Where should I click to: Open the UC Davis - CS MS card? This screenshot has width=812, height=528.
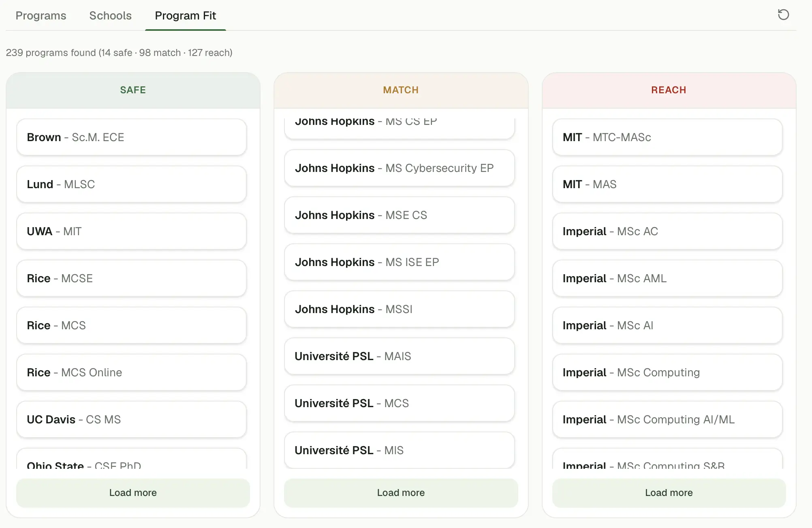(x=131, y=419)
